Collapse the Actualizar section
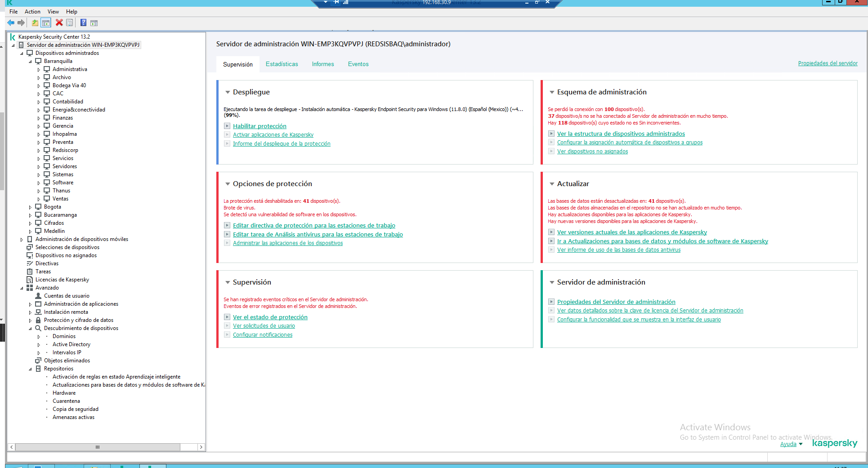Screen dimensions: 868x468 click(552, 184)
